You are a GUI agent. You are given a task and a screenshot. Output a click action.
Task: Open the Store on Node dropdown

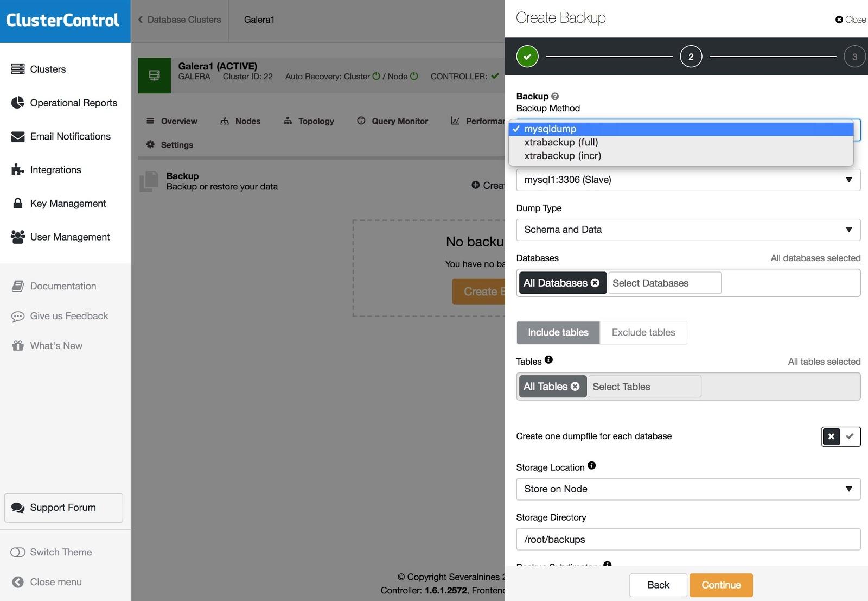coord(688,489)
